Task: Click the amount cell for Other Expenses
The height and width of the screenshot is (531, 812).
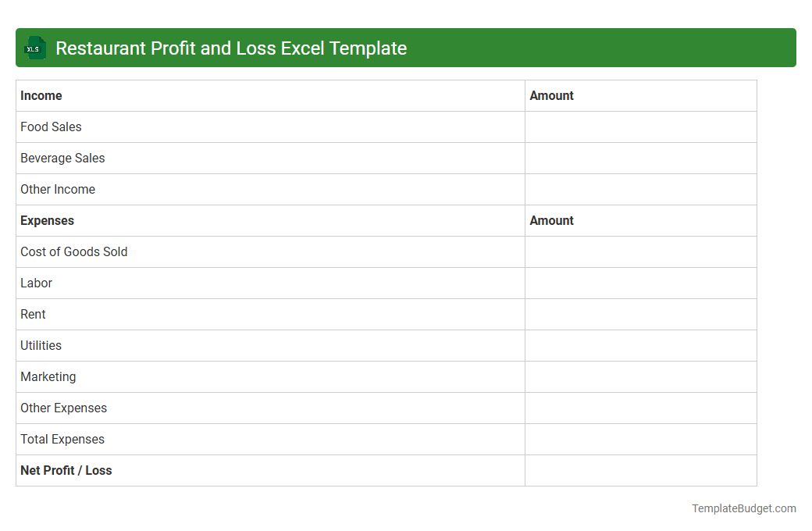Action: coord(640,408)
